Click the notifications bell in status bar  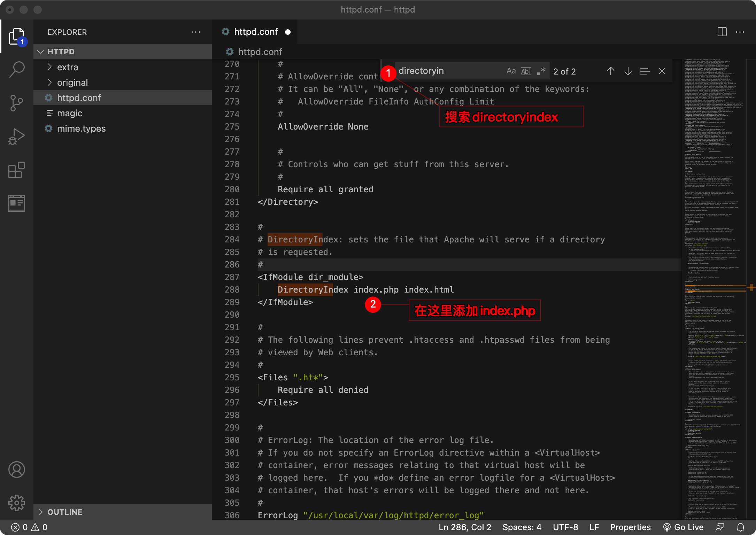tap(741, 527)
